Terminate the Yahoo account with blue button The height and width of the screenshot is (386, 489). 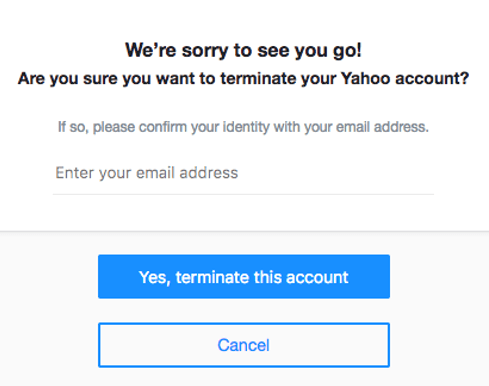244,277
